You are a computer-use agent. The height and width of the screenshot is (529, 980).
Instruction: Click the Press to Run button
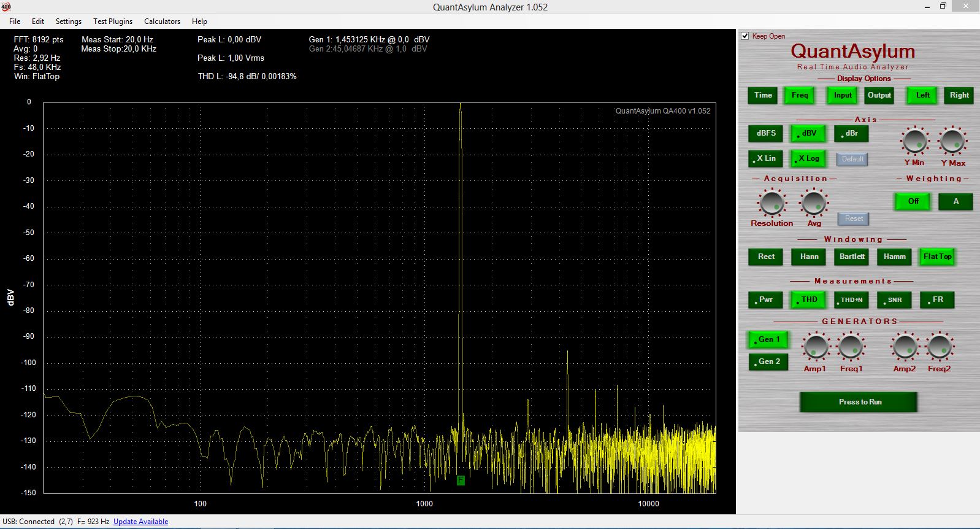pyautogui.click(x=859, y=402)
